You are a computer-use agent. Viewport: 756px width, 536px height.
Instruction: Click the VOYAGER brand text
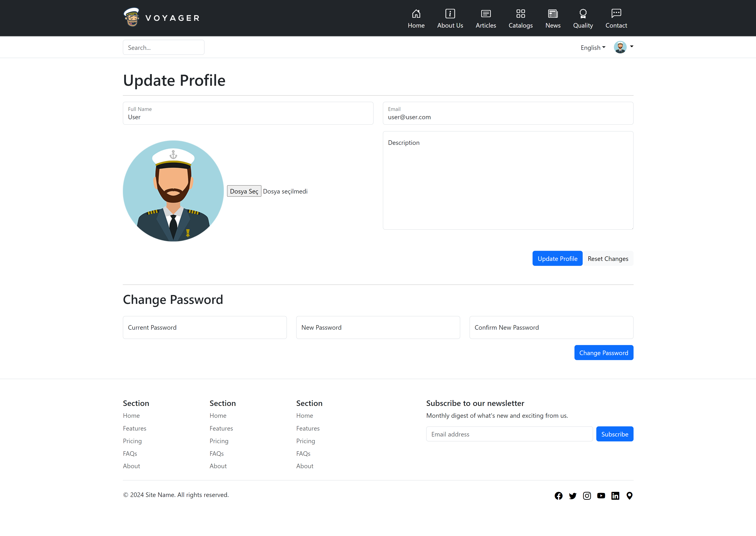173,18
